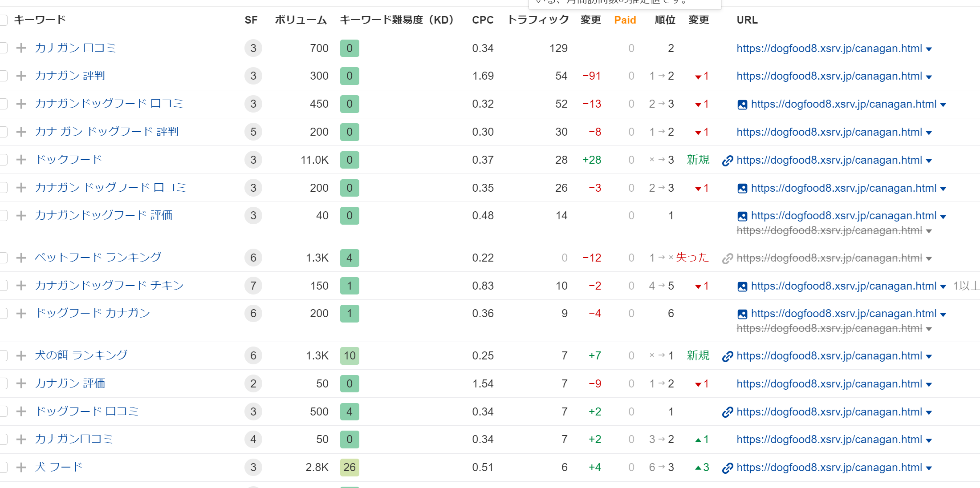Click image icon in カナガンドッグフード チキン row
Screen dimensions: 980x488
point(742,286)
